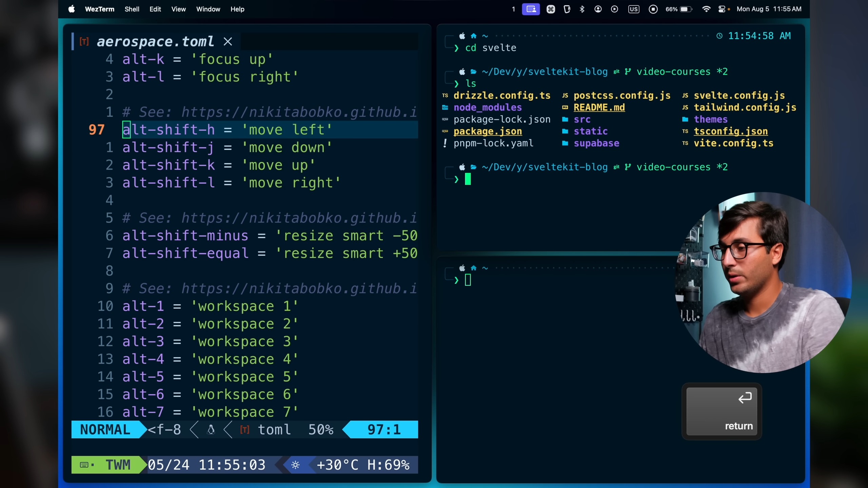This screenshot has width=868, height=488.
Task: Click the README.md underlined file name
Action: (x=599, y=107)
